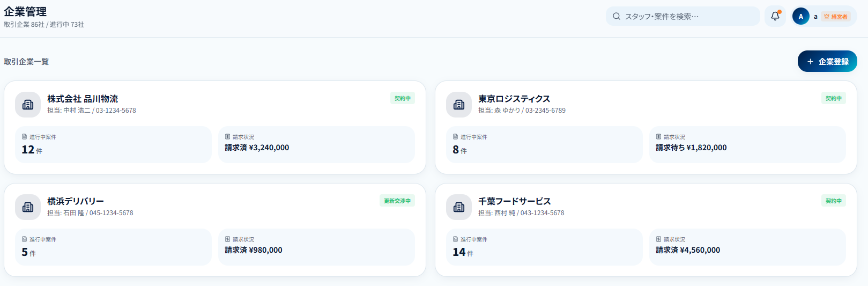Click the 経営者 role badge
The height and width of the screenshot is (286, 868).
pyautogui.click(x=836, y=17)
